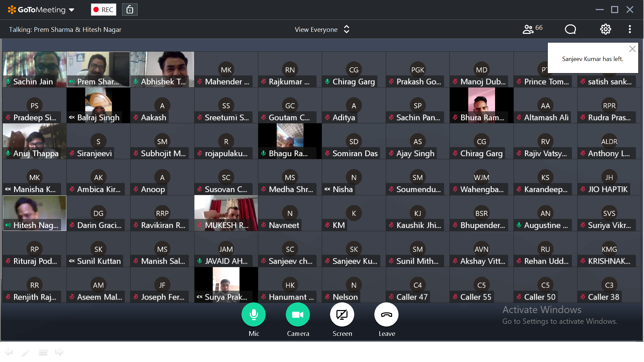Toggle the Camera button
This screenshot has height=362, width=644.
298,315
